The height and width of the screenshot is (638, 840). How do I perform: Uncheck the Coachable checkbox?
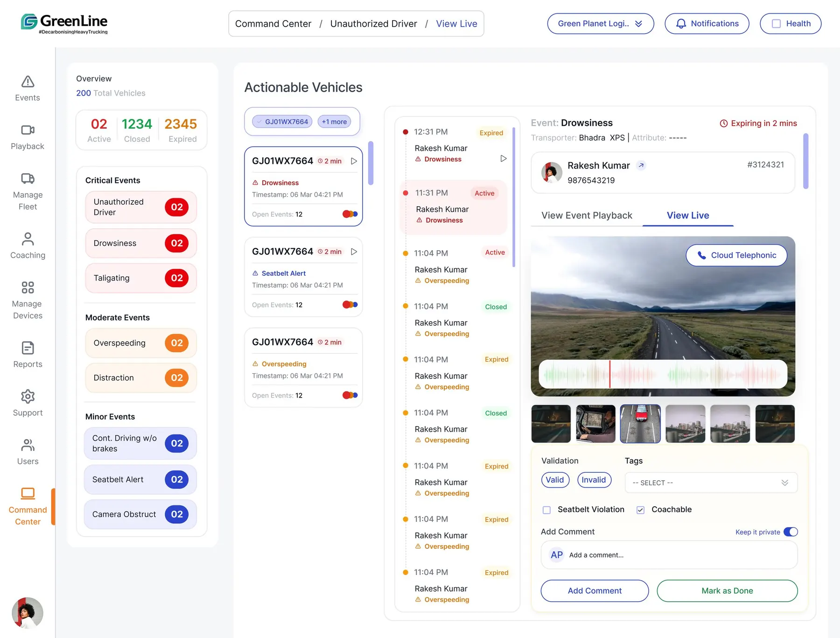(641, 510)
